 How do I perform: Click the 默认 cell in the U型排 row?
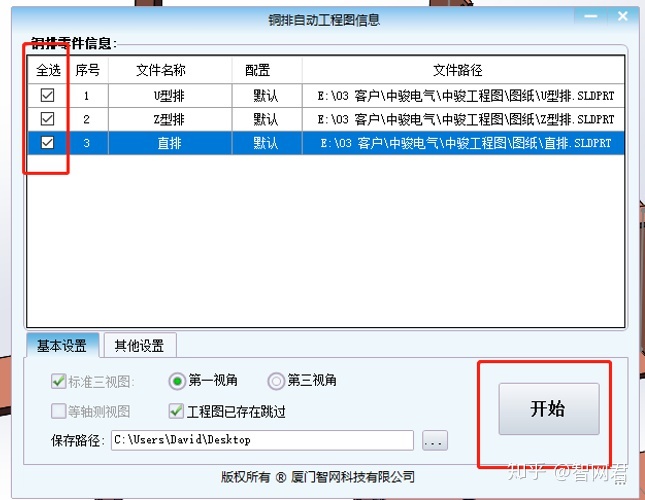pos(267,96)
